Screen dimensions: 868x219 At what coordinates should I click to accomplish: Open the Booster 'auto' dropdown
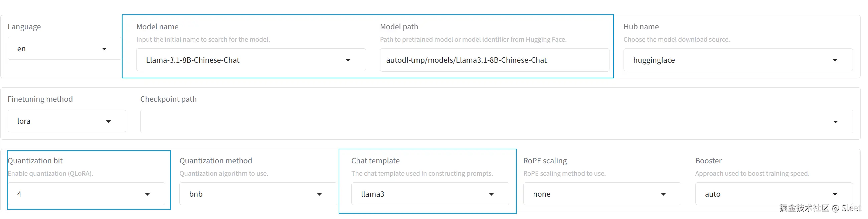pyautogui.click(x=765, y=194)
